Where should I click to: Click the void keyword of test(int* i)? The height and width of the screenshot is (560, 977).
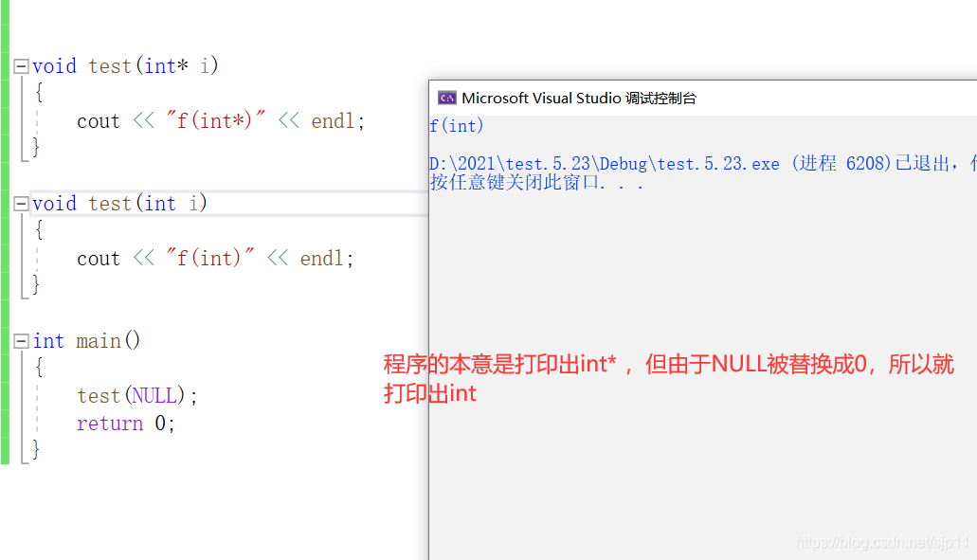click(x=54, y=65)
